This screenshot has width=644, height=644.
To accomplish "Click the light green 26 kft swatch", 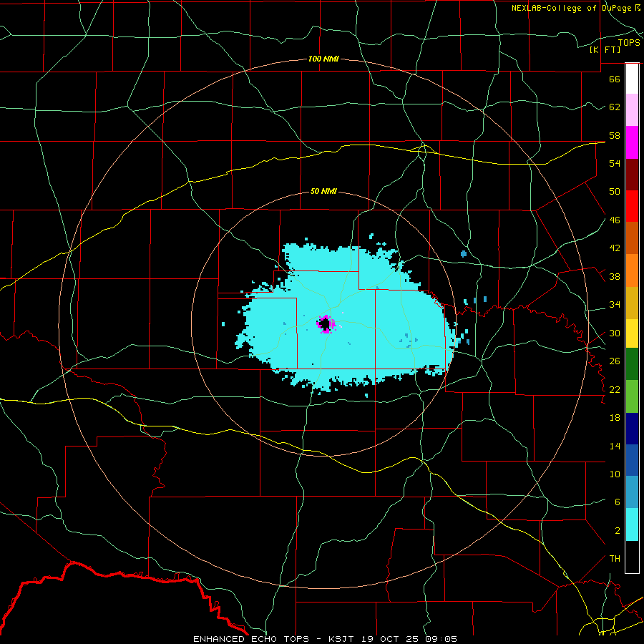I will (x=632, y=396).
